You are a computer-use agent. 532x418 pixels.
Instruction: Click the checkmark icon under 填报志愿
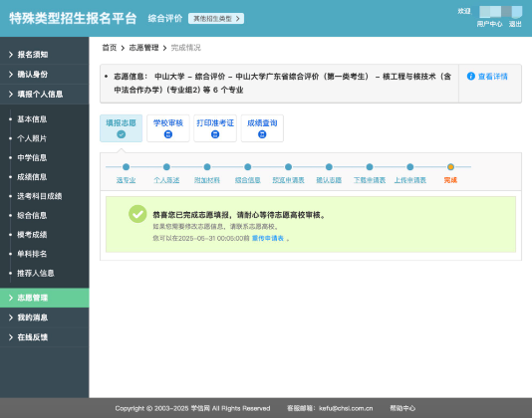coord(122,134)
